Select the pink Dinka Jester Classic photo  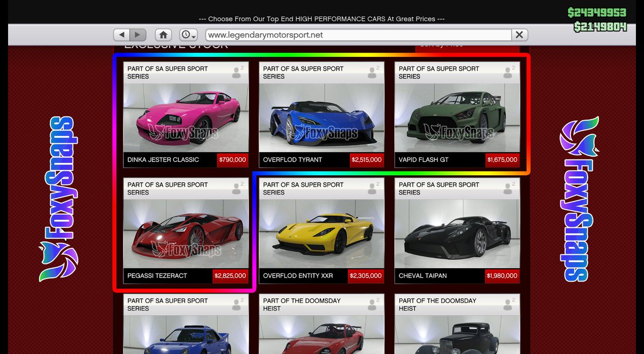(x=186, y=117)
